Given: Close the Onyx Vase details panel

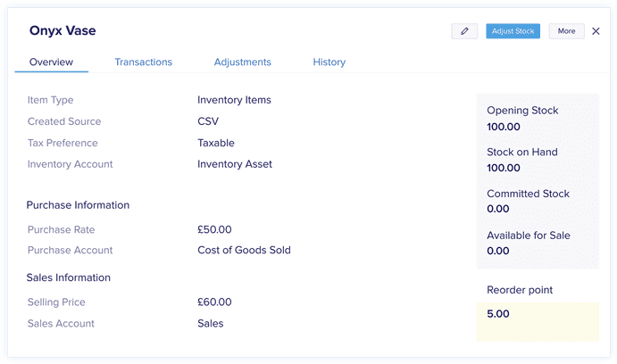Looking at the screenshot, I should 596,31.
